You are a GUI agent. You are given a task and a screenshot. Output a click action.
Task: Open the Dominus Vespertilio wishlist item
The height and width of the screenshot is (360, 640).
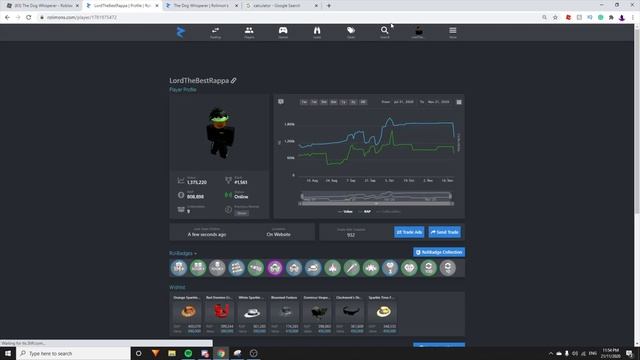click(317, 314)
